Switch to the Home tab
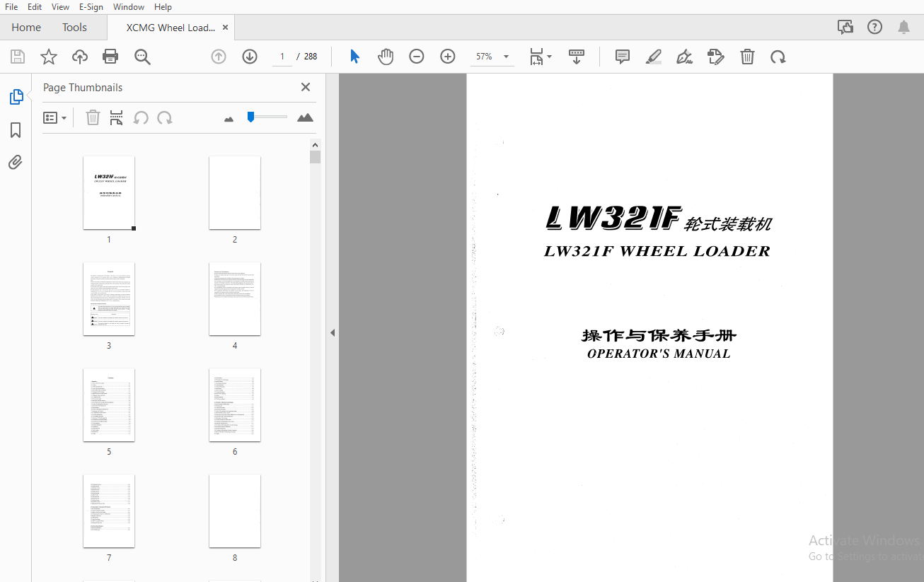924x582 pixels. 26,28
